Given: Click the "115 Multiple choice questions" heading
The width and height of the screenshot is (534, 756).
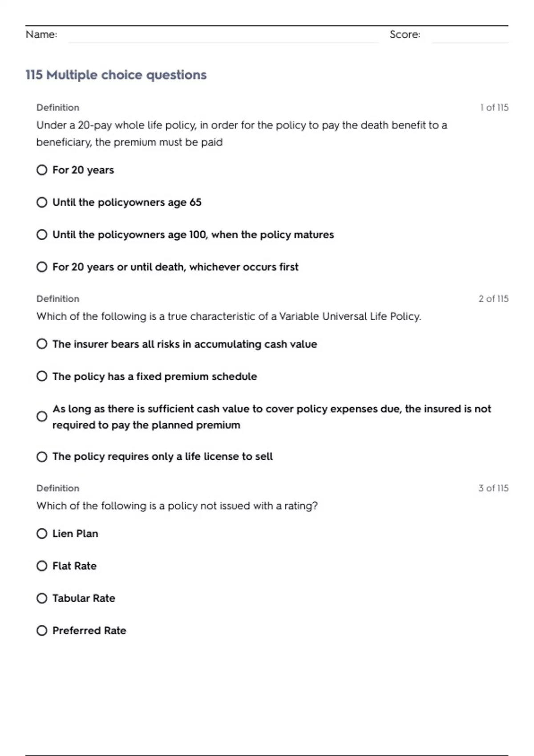Looking at the screenshot, I should click(x=116, y=75).
